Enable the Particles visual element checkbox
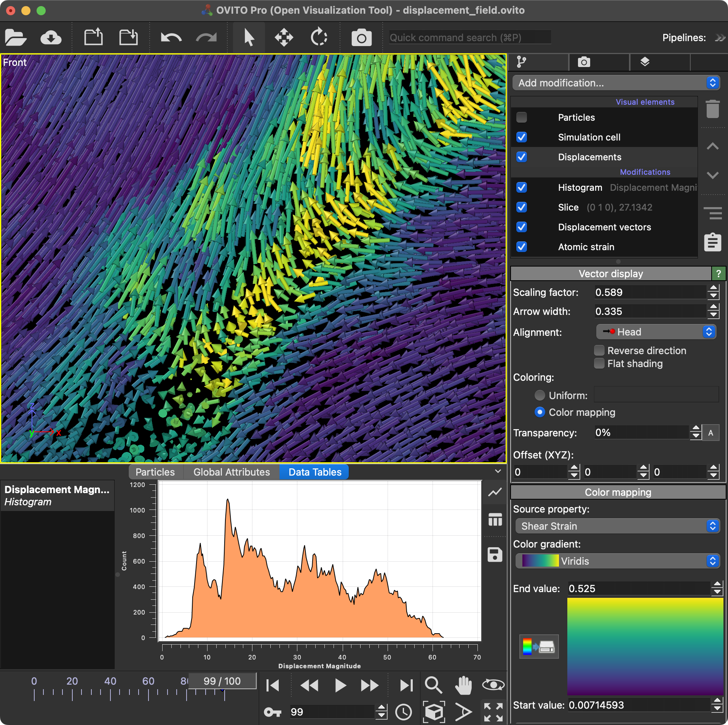This screenshot has height=725, width=728. click(x=522, y=117)
